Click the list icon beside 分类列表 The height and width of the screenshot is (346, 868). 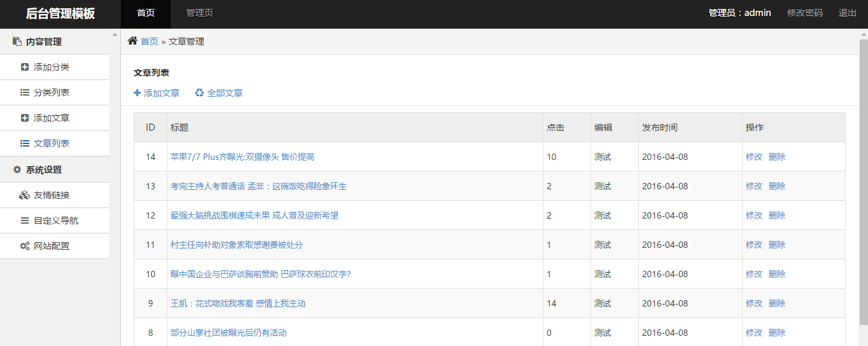point(25,92)
